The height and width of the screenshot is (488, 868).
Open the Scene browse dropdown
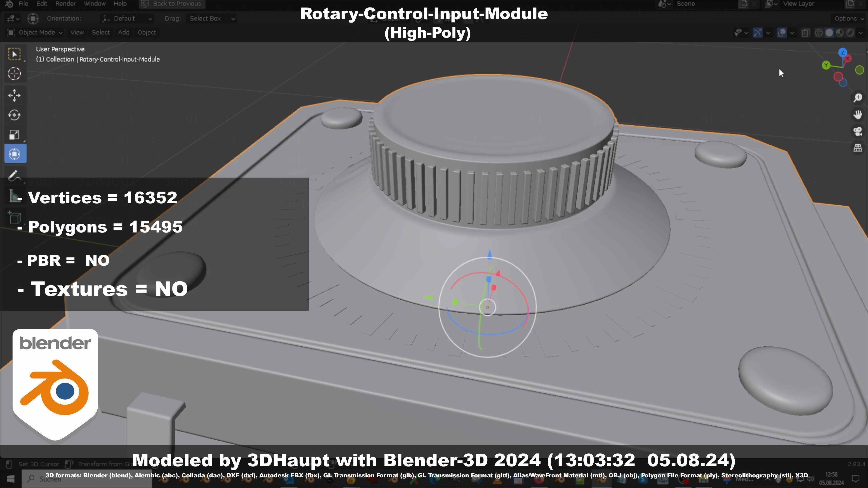coord(664,4)
